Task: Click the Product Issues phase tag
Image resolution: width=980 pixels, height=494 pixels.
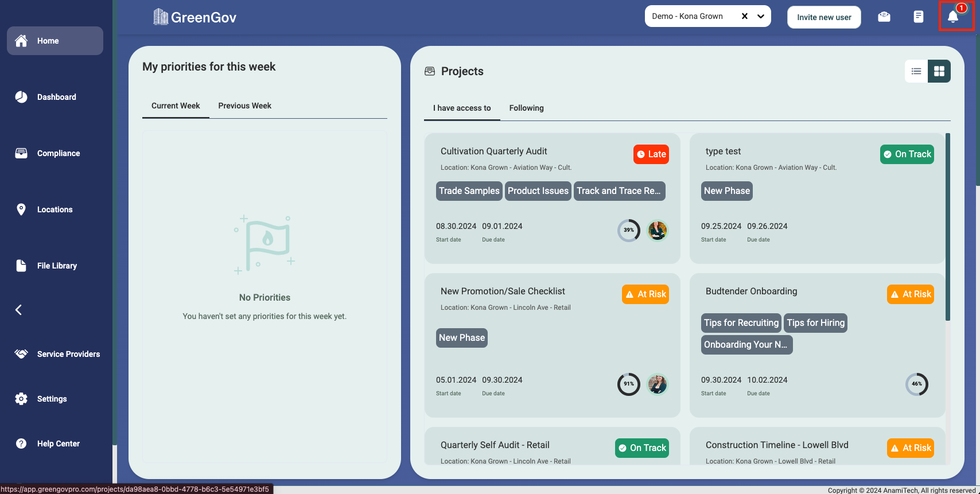Action: pyautogui.click(x=538, y=191)
